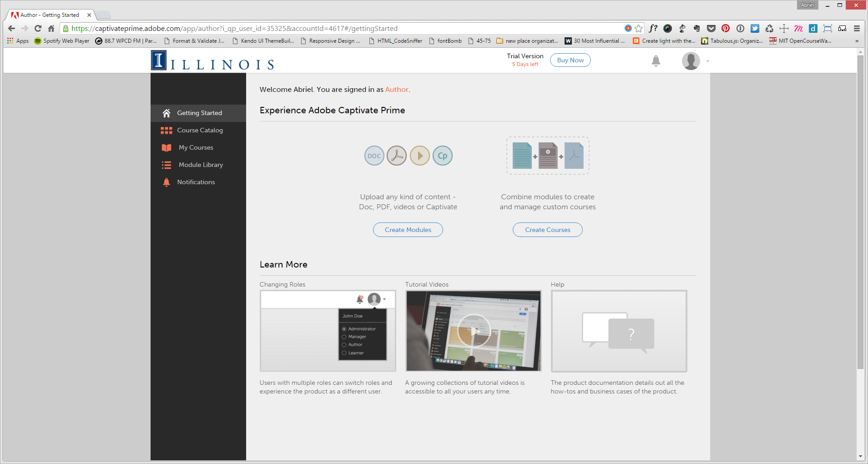Click the DOC content type icon
The height and width of the screenshot is (464, 868).
tap(374, 156)
